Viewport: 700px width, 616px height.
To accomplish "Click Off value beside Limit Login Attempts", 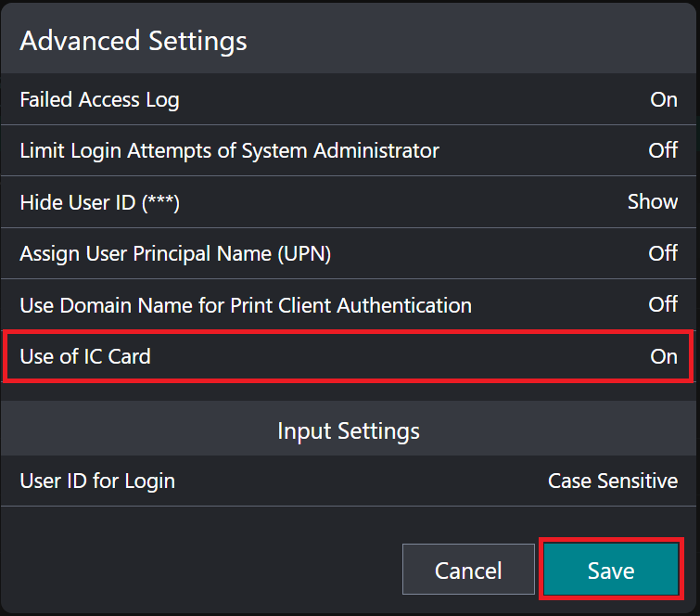I will (662, 150).
